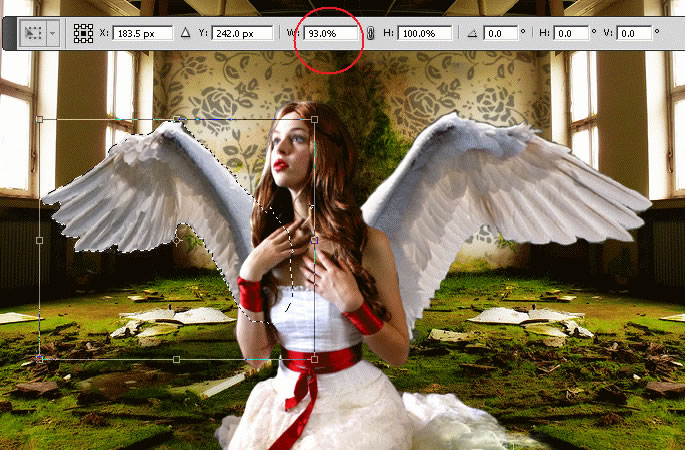The height and width of the screenshot is (450, 687).
Task: Click the W scale field showing 93.0%
Action: tap(331, 33)
